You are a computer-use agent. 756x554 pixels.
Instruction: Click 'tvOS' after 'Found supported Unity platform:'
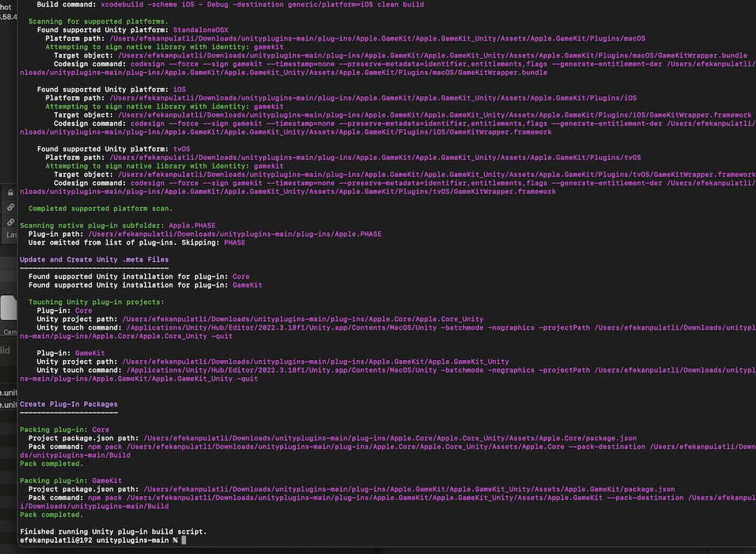pyautogui.click(x=182, y=149)
